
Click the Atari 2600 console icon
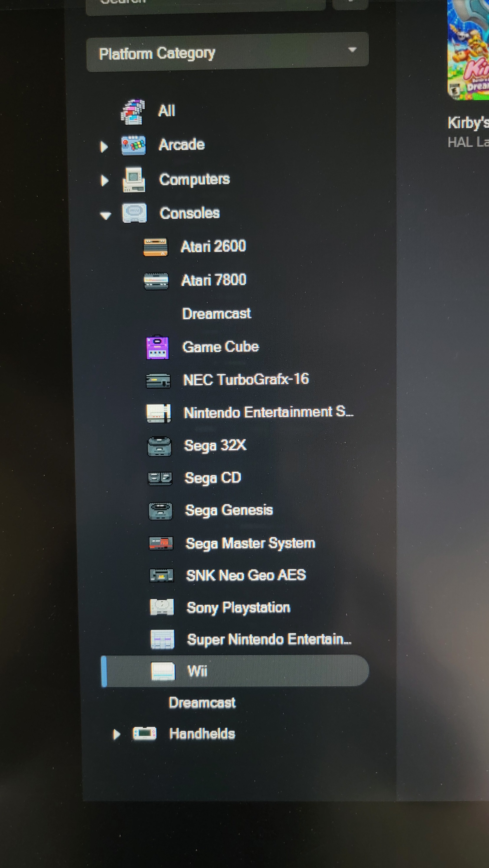pyautogui.click(x=155, y=247)
